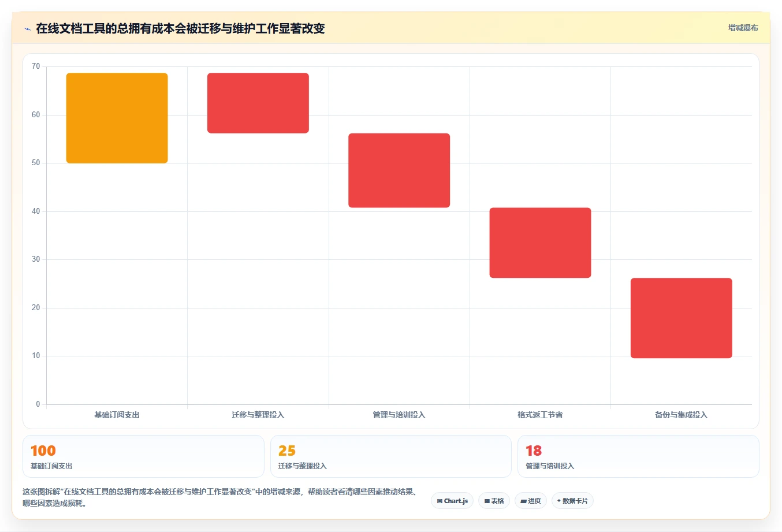Click the 迁移与整理投入 axis label
This screenshot has width=782, height=532.
(258, 415)
